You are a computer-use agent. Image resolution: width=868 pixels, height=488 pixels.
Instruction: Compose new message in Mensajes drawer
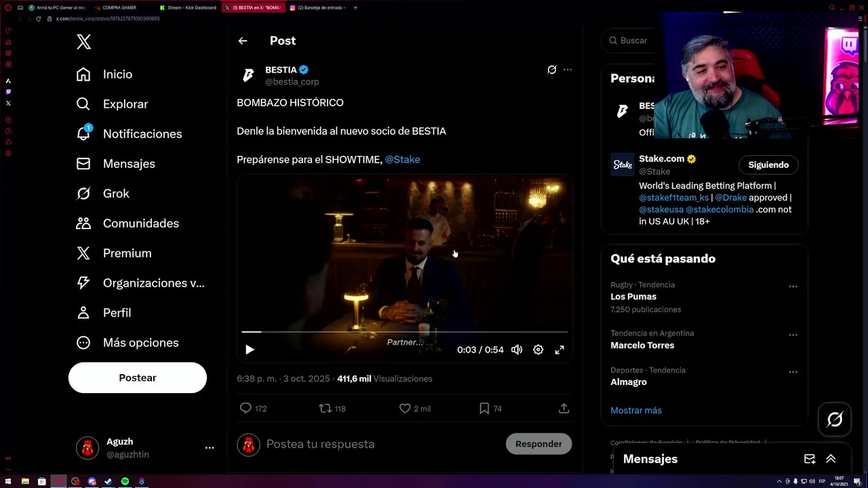coord(810,459)
